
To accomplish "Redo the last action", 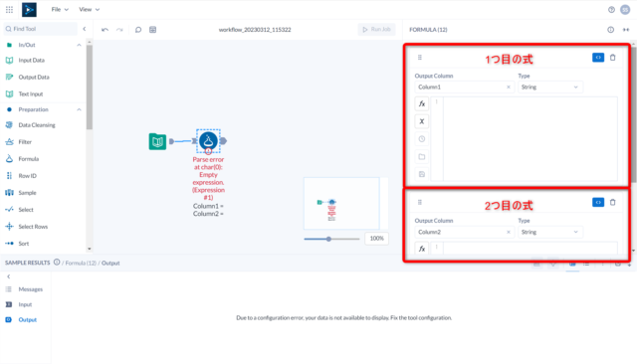I will tap(119, 30).
